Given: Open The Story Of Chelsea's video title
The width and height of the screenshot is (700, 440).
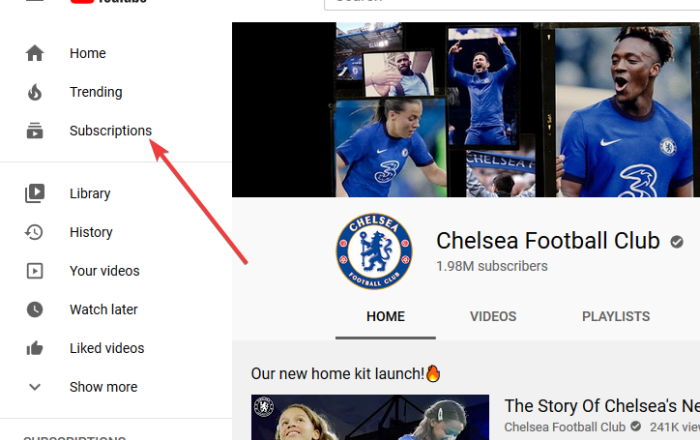Looking at the screenshot, I should tap(602, 406).
